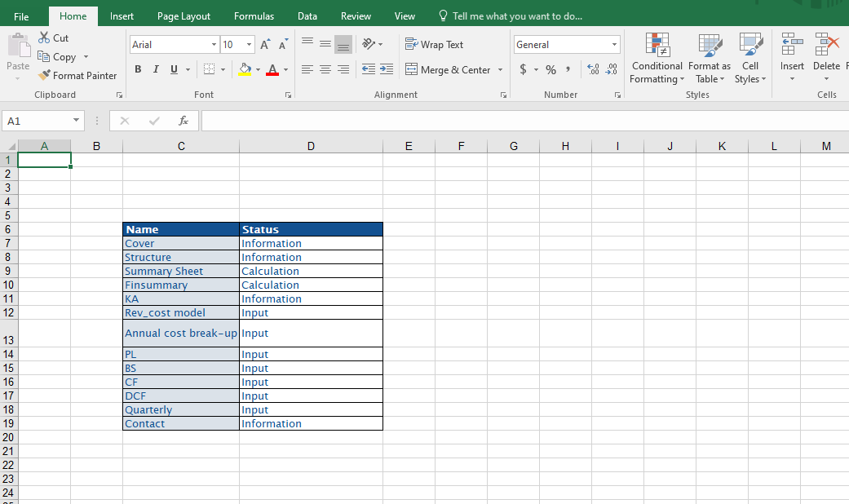Activate the Format Painter brush
849x504 pixels.
pos(44,75)
